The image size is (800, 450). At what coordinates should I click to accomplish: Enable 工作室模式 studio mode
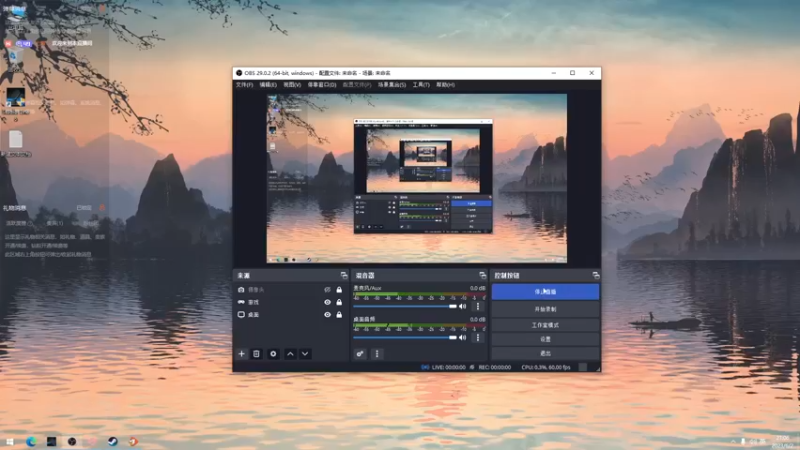pos(545,325)
